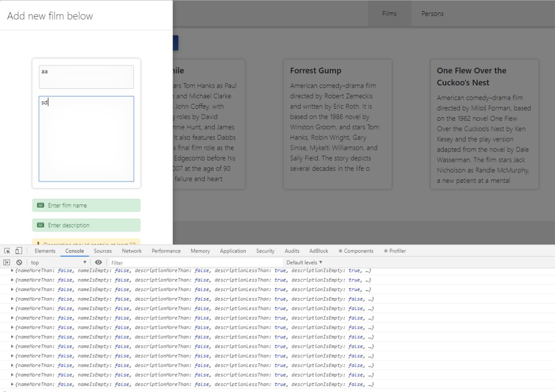Screen dimensions: 555x392
Task: Open the React Profiler tab
Action: [395, 251]
